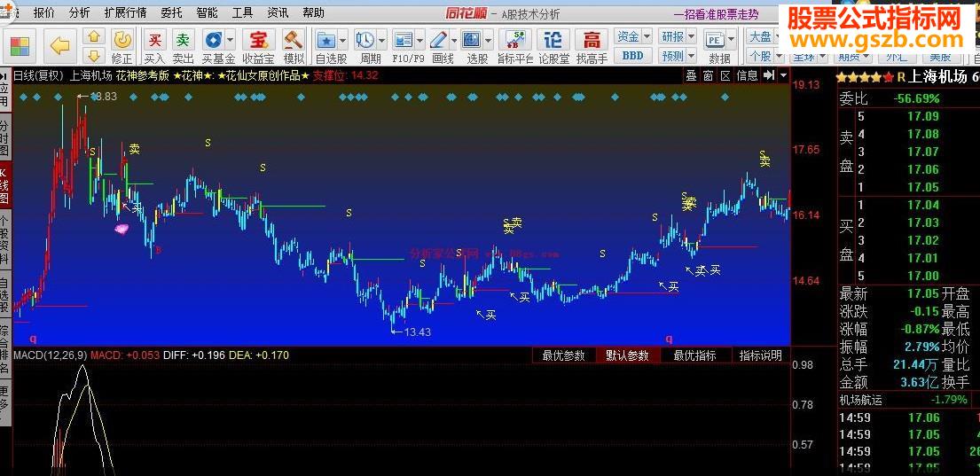The height and width of the screenshot is (476, 980).
Task: Click the 研报 button
Action: pyautogui.click(x=673, y=37)
